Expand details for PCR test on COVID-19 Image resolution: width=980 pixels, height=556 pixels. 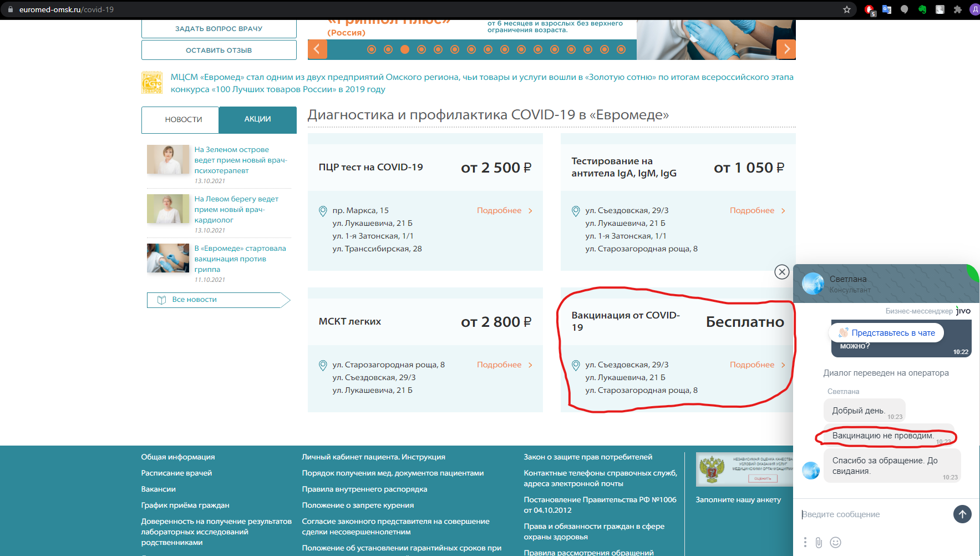coord(505,210)
